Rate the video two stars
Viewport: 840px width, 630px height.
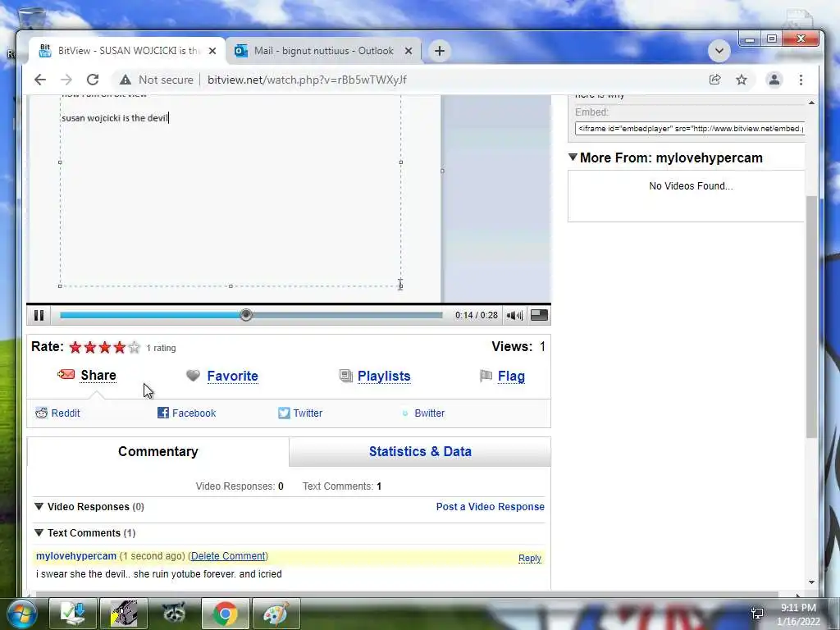pos(90,348)
